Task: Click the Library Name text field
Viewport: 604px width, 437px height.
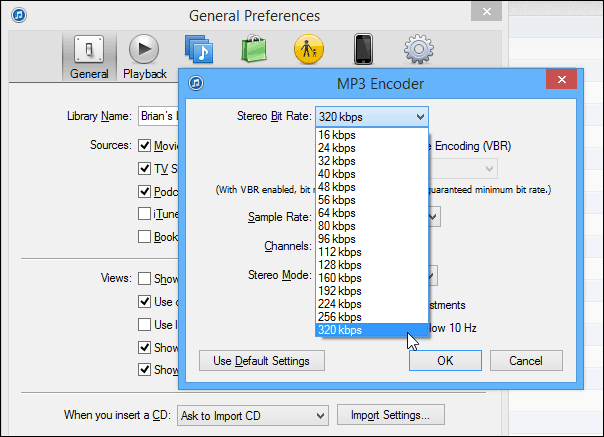Action: 158,116
